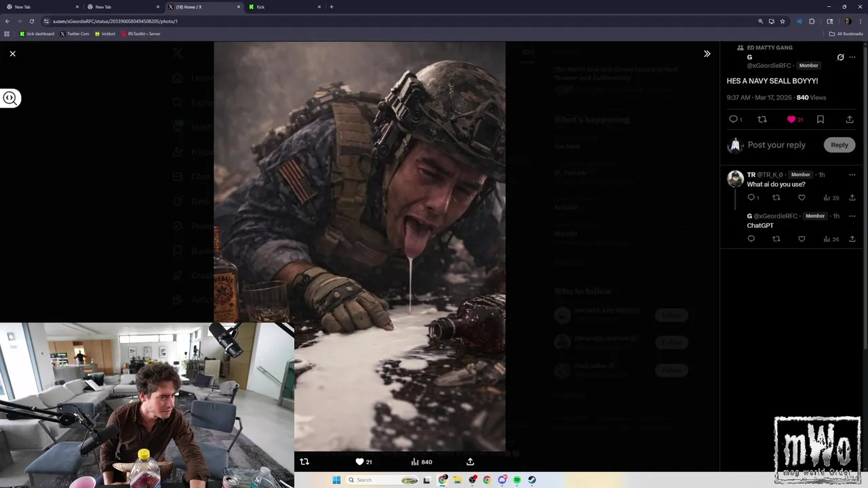This screenshot has width=868, height=488.
Task: Open the Grok icon on the main post
Action: (x=840, y=58)
